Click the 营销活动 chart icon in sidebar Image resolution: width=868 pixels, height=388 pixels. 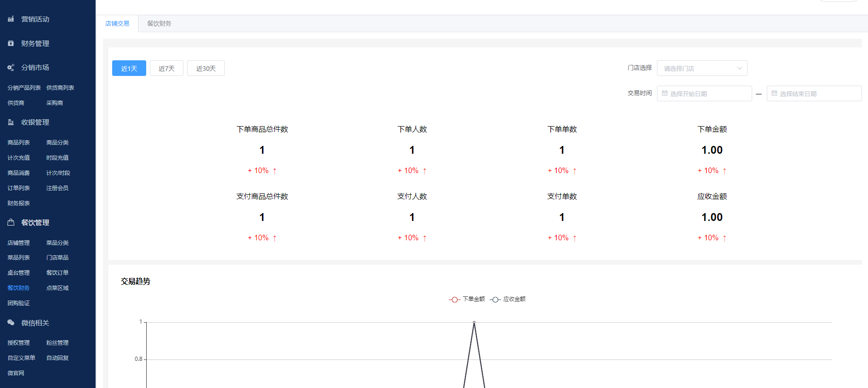pos(11,19)
